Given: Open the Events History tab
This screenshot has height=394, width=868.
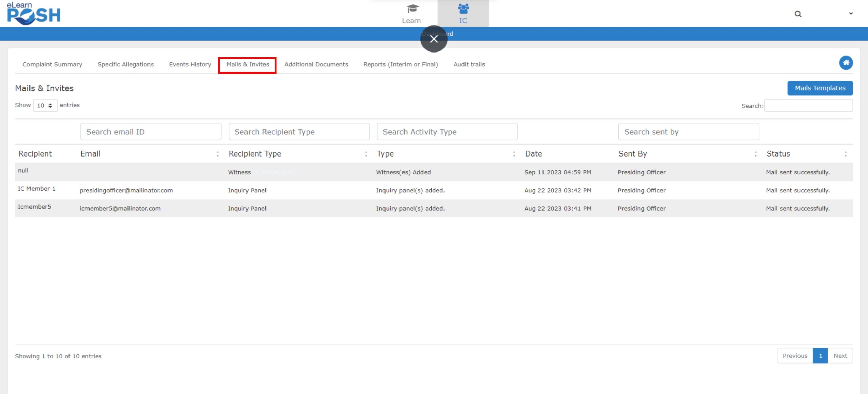Looking at the screenshot, I should tap(190, 64).
